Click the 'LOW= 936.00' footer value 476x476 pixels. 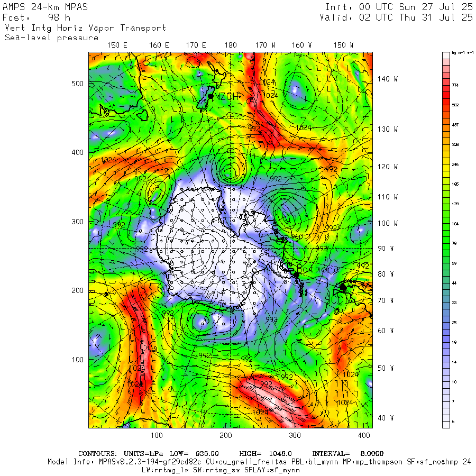(x=194, y=454)
